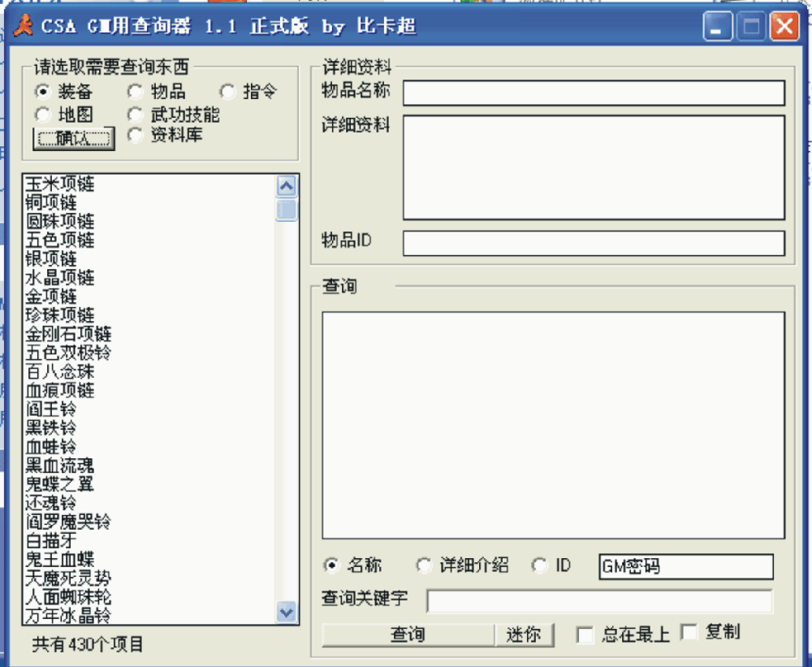Select 鬼王血蝶 in the item list
The image size is (812, 667).
pyautogui.click(x=60, y=559)
